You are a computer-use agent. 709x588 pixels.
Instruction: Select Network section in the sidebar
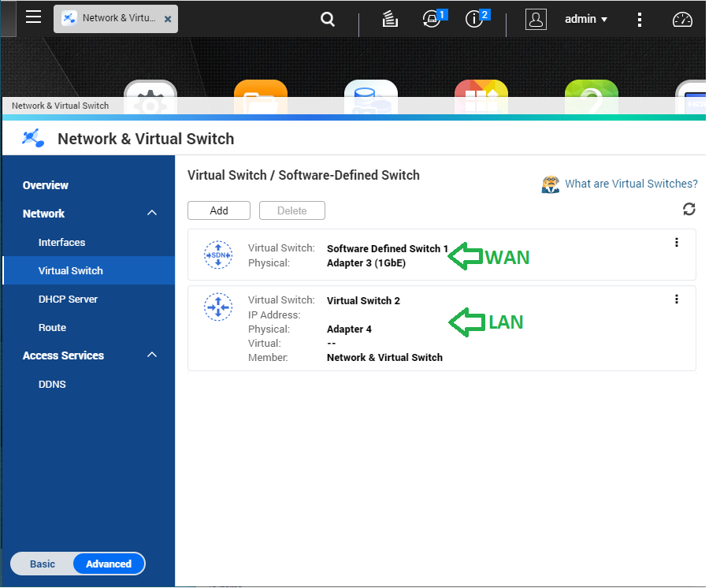tap(43, 214)
